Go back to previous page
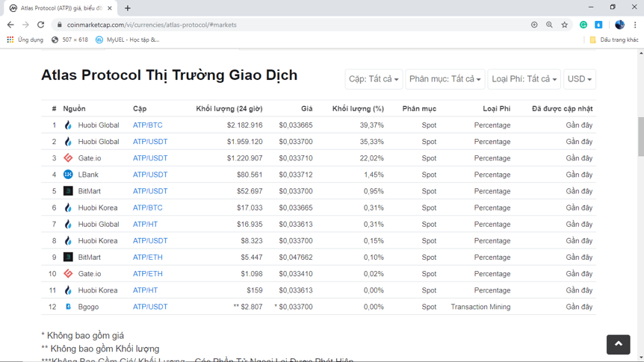The image size is (644, 362). tap(10, 25)
